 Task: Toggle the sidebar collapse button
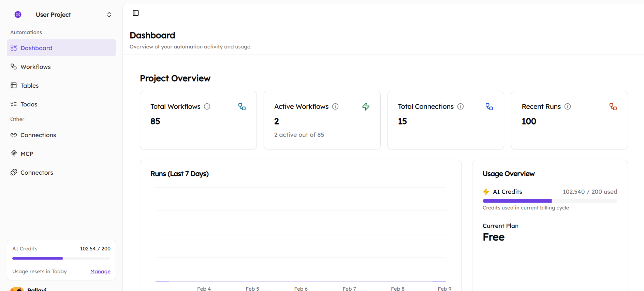[x=136, y=13]
